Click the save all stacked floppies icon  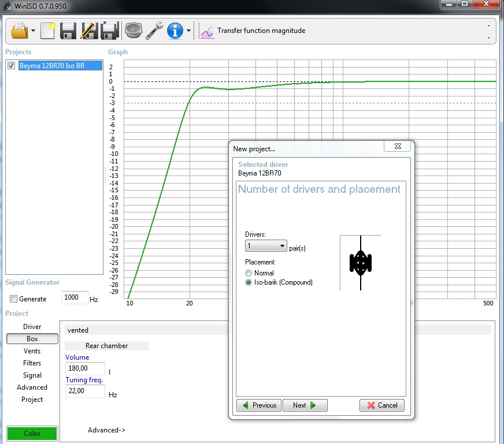110,31
